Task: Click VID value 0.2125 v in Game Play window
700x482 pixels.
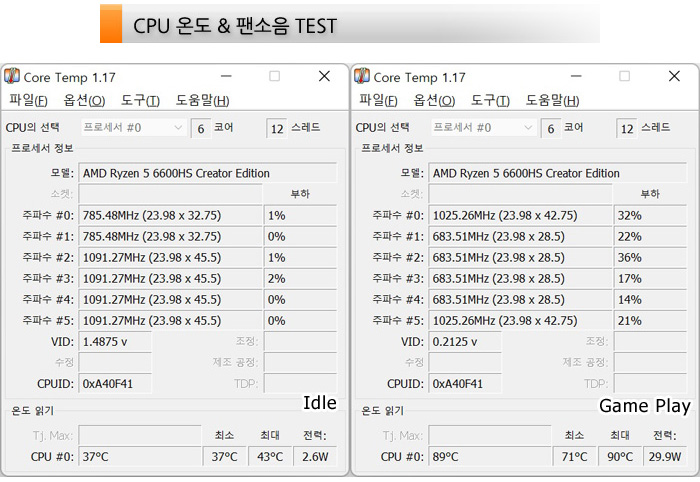Action: 465,341
